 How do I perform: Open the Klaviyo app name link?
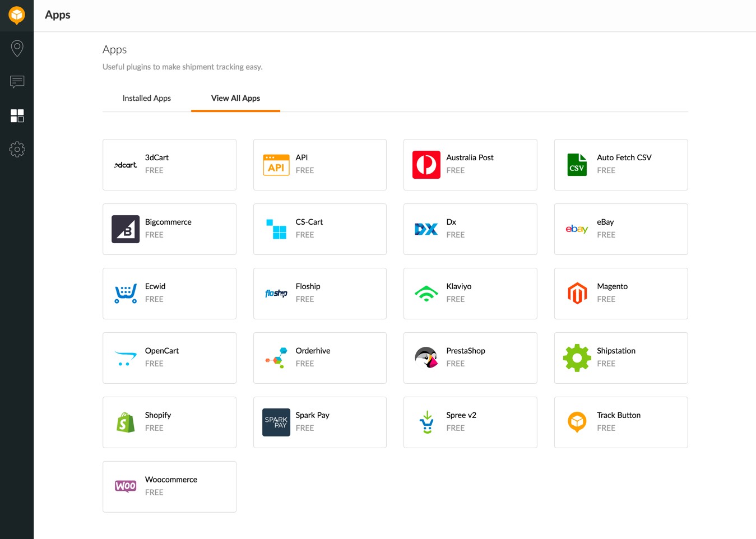(x=458, y=286)
